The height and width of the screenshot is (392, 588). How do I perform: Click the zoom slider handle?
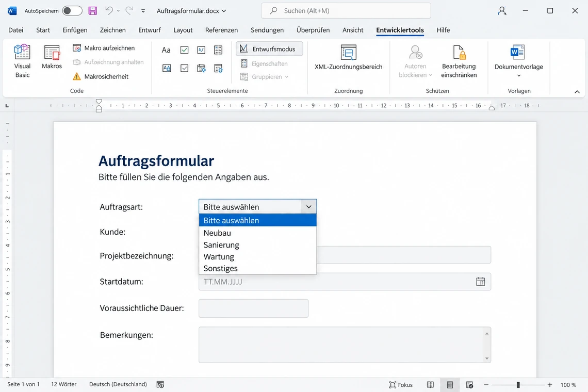(x=518, y=385)
